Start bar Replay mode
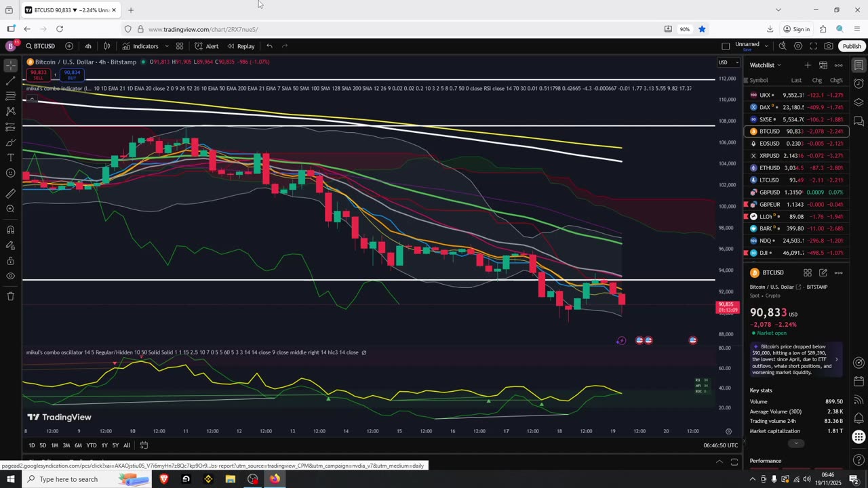Image resolution: width=868 pixels, height=488 pixels. point(241,46)
